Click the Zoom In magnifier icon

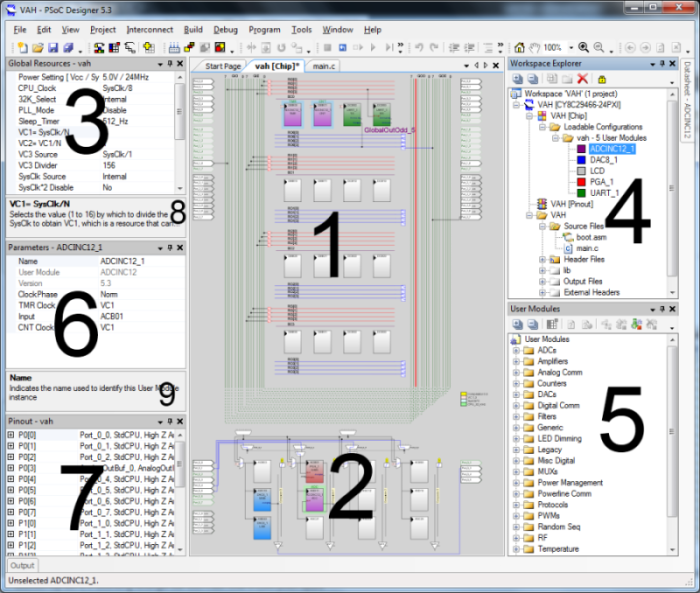583,47
